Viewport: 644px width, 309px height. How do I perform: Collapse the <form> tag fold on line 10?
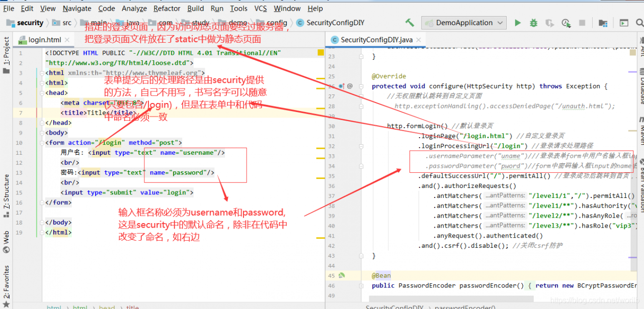pyautogui.click(x=43, y=143)
